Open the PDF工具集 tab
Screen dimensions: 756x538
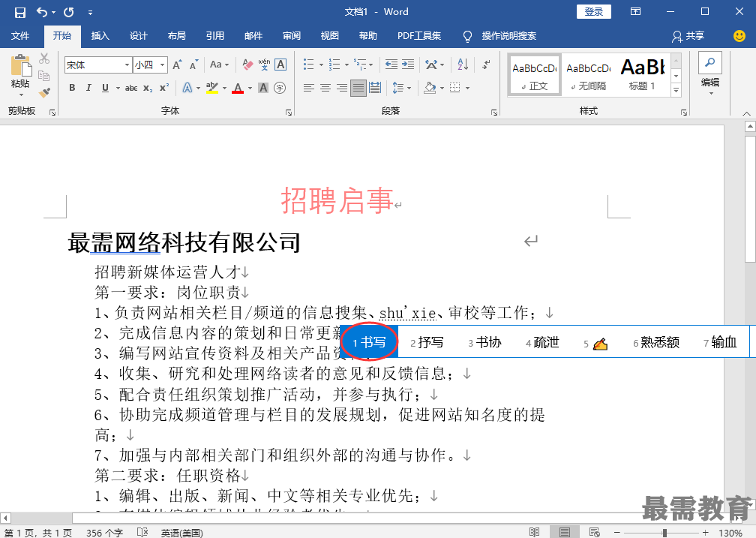[x=419, y=36]
